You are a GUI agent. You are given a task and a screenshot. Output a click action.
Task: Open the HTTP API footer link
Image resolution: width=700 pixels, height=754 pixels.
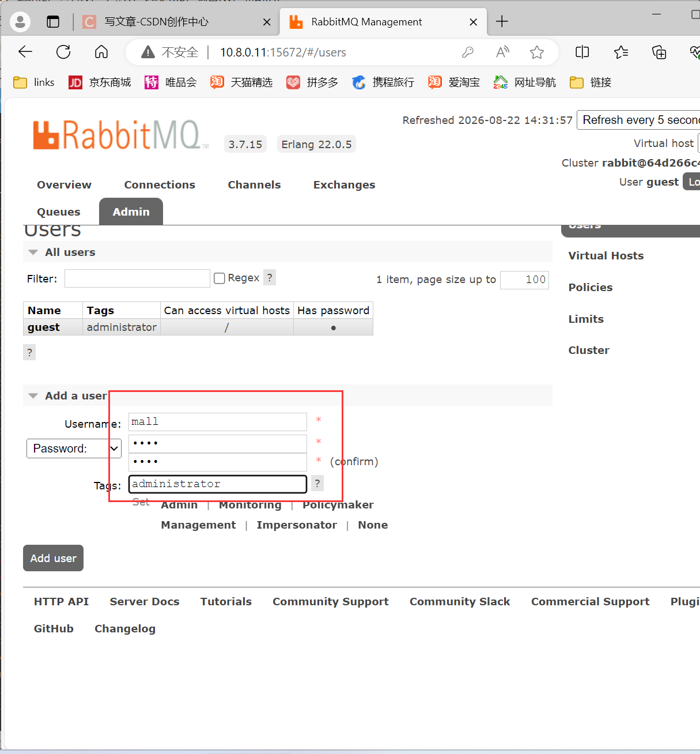coord(61,602)
